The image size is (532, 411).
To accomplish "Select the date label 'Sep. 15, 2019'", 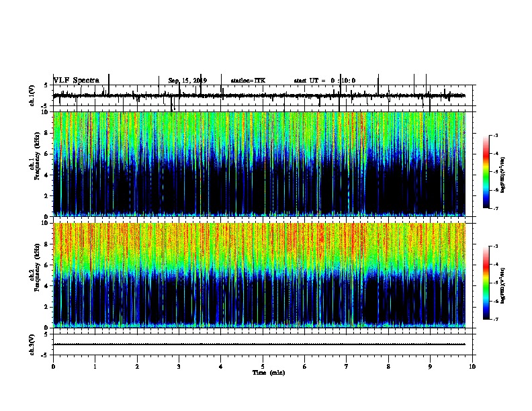I will pyautogui.click(x=187, y=81).
